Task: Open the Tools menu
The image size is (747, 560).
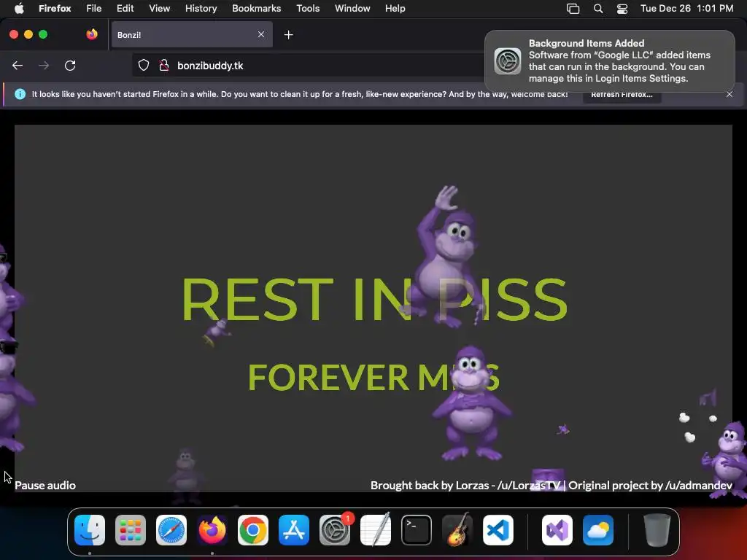Action: point(308,8)
